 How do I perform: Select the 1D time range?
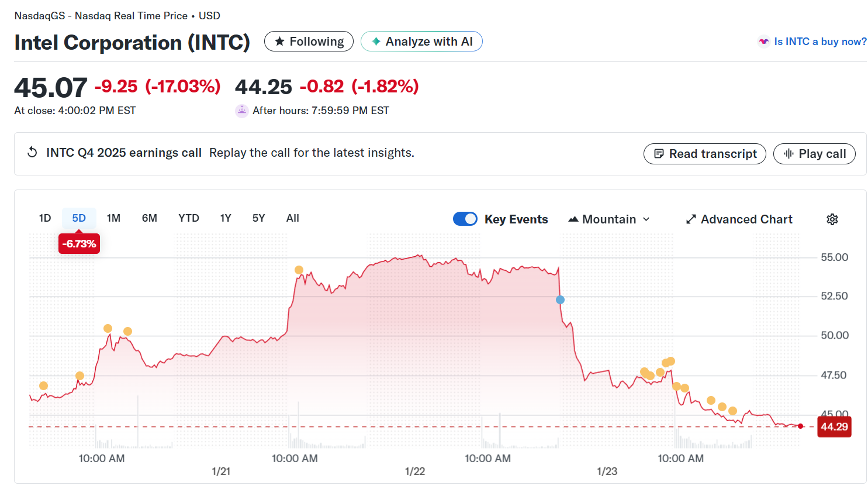pos(45,218)
